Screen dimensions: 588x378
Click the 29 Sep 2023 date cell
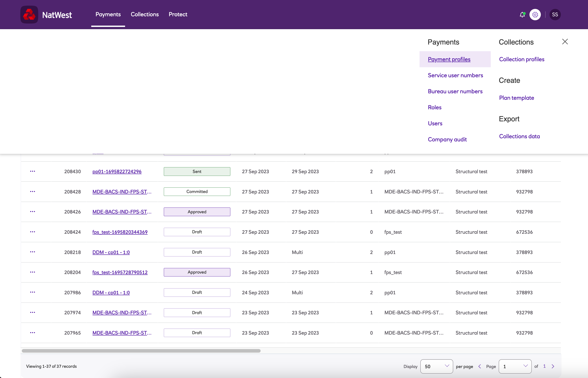(305, 171)
